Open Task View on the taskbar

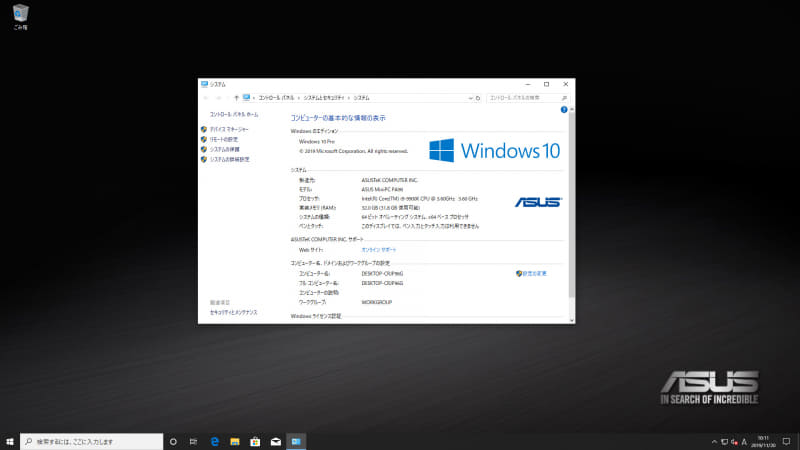point(193,442)
